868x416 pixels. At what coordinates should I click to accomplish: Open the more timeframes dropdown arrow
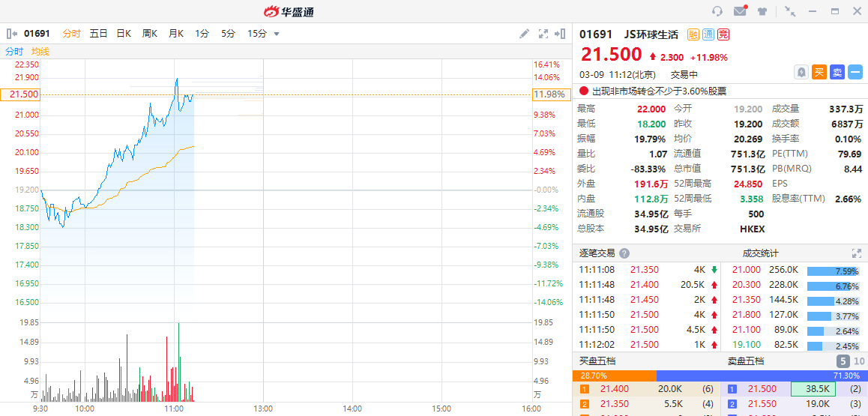point(277,34)
